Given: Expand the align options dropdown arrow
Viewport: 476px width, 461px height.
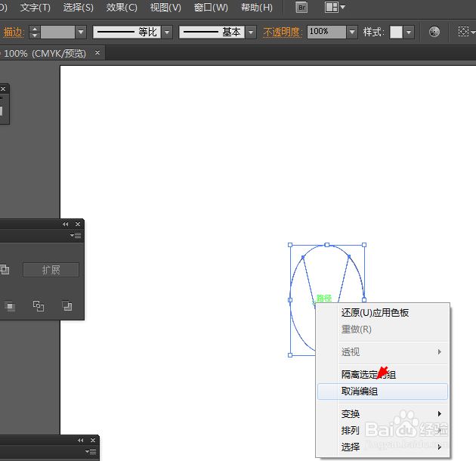Looking at the screenshot, I should (473, 32).
